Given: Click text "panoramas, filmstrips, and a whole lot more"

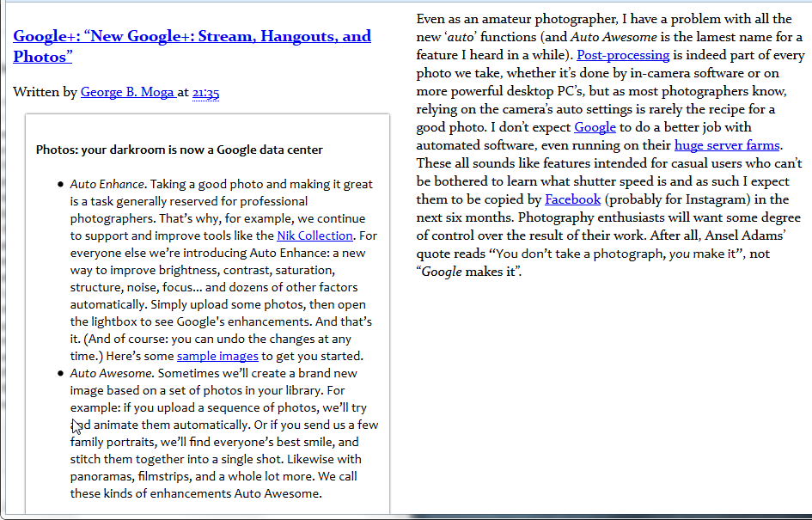Looking at the screenshot, I should [x=192, y=476].
